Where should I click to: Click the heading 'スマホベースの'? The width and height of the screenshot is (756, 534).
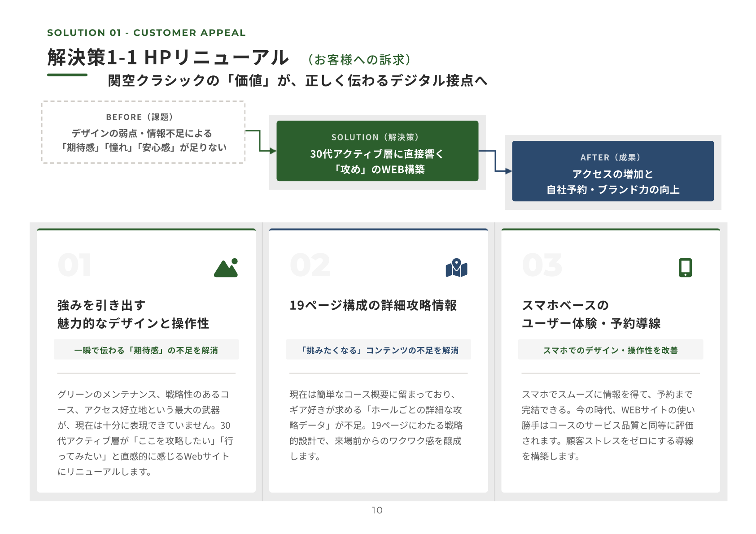[565, 305]
